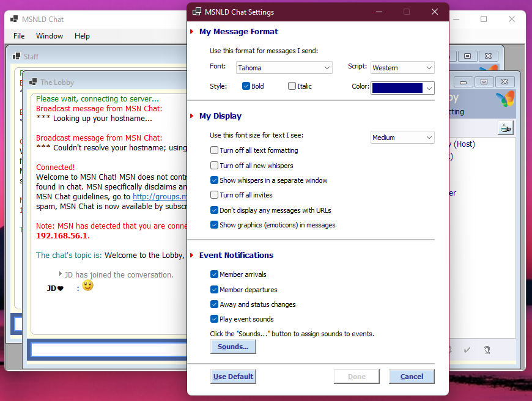Image resolution: width=532 pixels, height=401 pixels.
Task: Click the user profile icon below member list
Action: tap(487, 350)
